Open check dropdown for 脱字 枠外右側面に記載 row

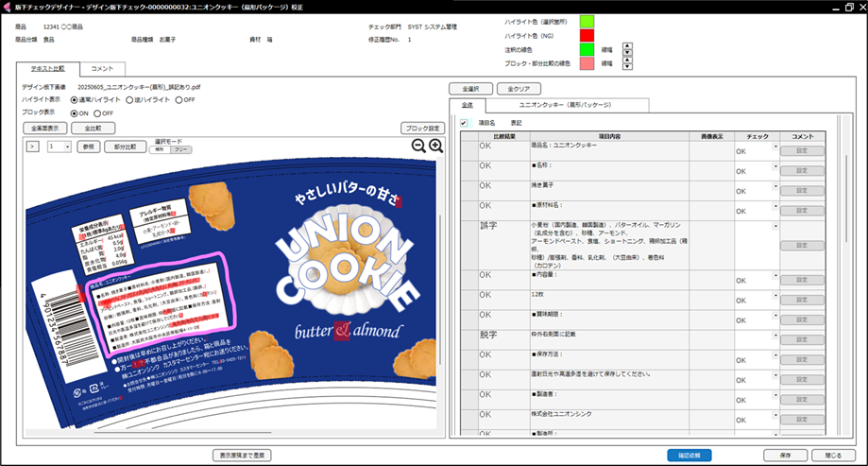[775, 336]
